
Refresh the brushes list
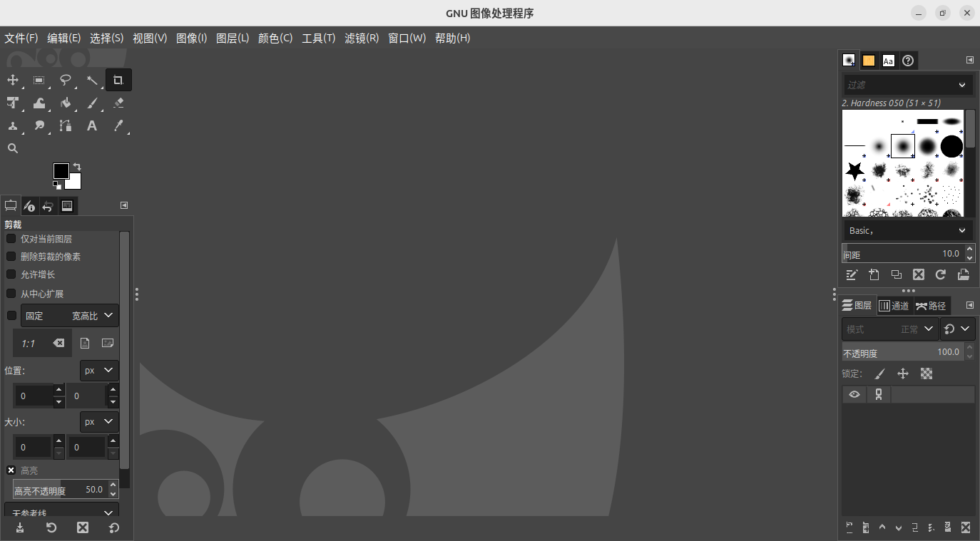coord(941,274)
